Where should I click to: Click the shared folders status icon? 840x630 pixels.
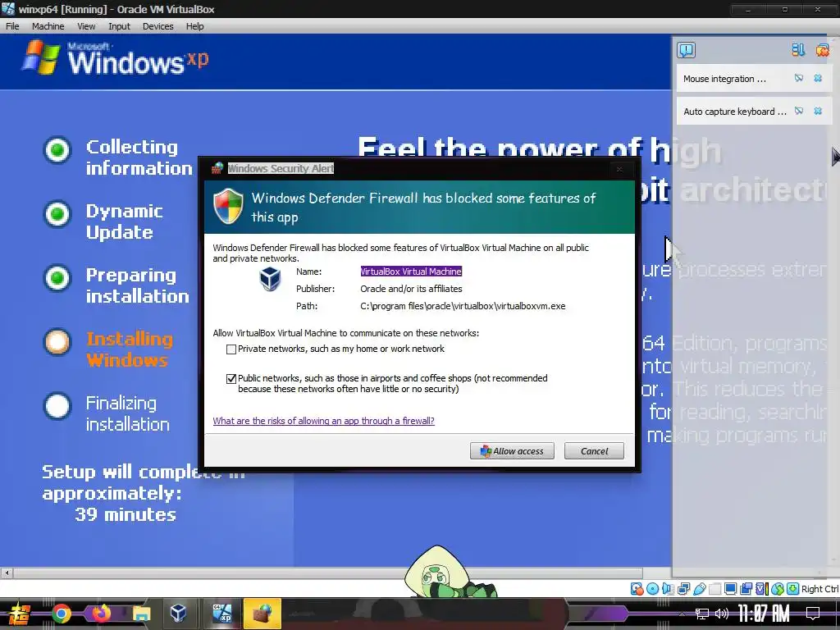pos(714,589)
